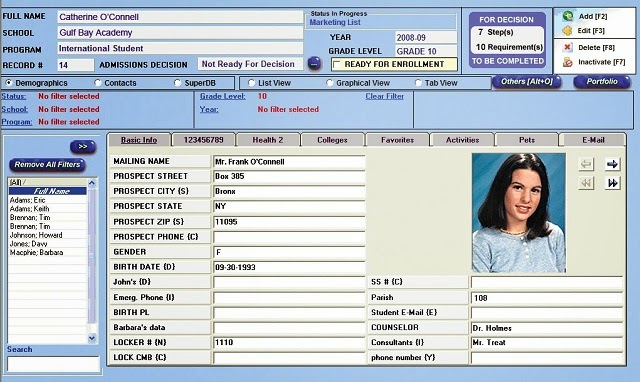
Task: Check the Ready For Enrollment checkbox
Action: click(x=337, y=64)
